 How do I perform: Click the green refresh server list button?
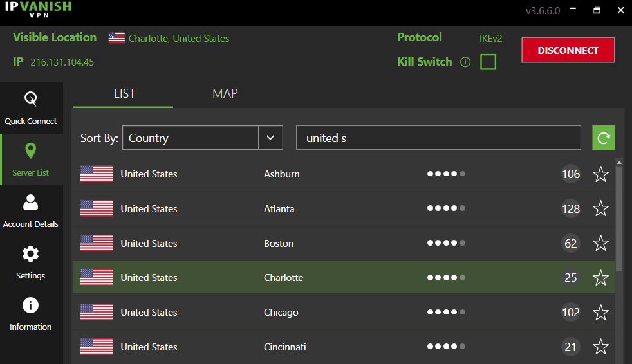click(x=604, y=138)
